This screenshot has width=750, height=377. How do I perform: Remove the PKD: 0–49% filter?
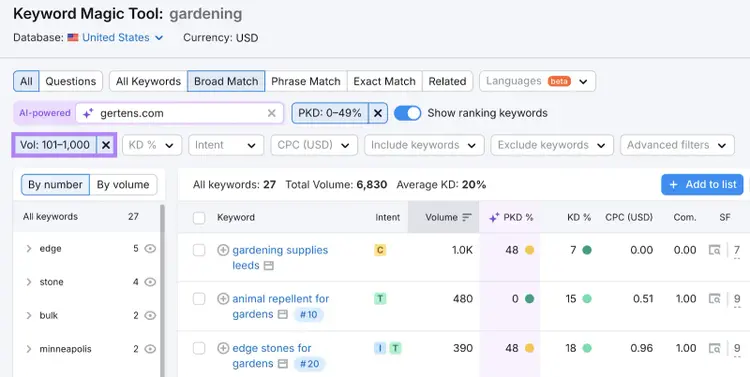pyautogui.click(x=378, y=113)
